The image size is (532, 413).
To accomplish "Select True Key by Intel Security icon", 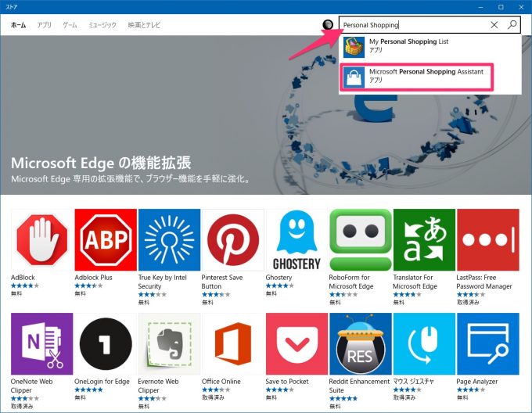I will tap(169, 239).
